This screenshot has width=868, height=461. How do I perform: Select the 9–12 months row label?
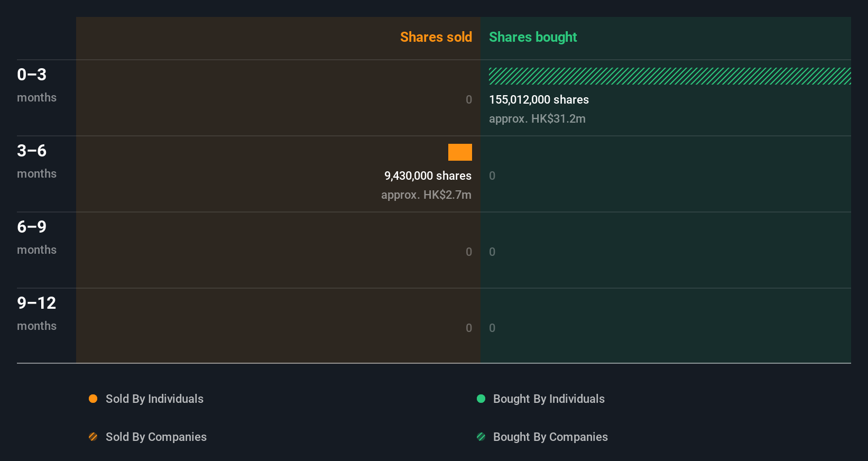tap(36, 313)
